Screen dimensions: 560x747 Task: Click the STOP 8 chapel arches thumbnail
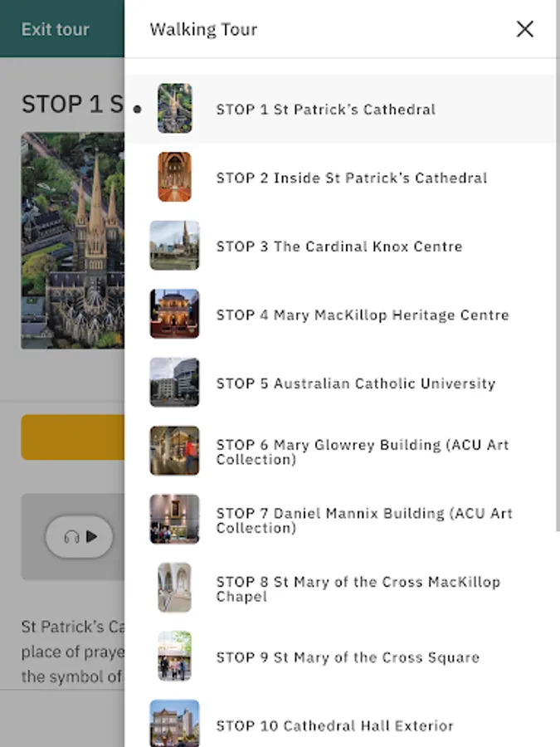[x=174, y=588]
